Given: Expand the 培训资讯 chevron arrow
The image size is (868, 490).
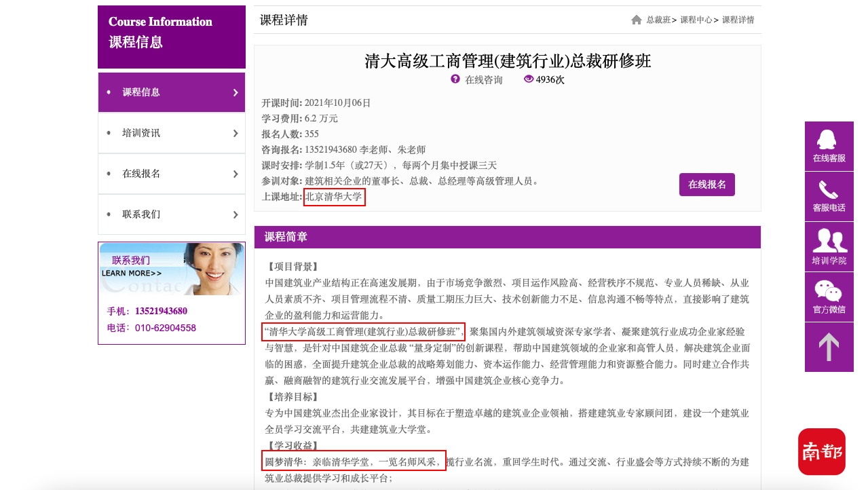Looking at the screenshot, I should [x=235, y=133].
